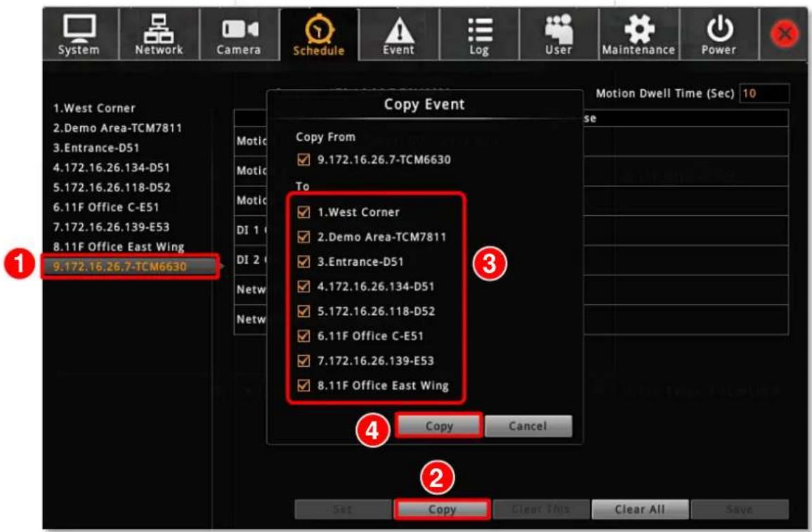Image resolution: width=812 pixels, height=532 pixels.
Task: Uncheck 2.Demo Area-TCM7811 in Copy Event dialog
Action: (x=303, y=238)
